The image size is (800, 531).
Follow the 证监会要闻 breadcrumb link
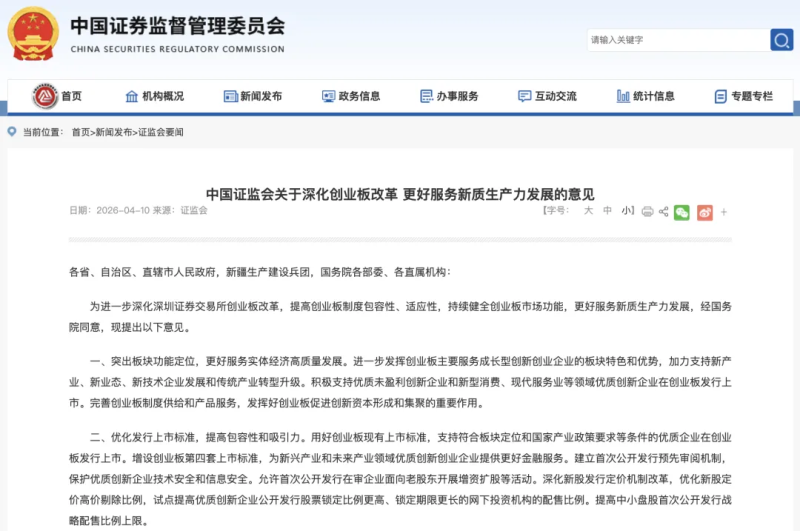[161, 132]
